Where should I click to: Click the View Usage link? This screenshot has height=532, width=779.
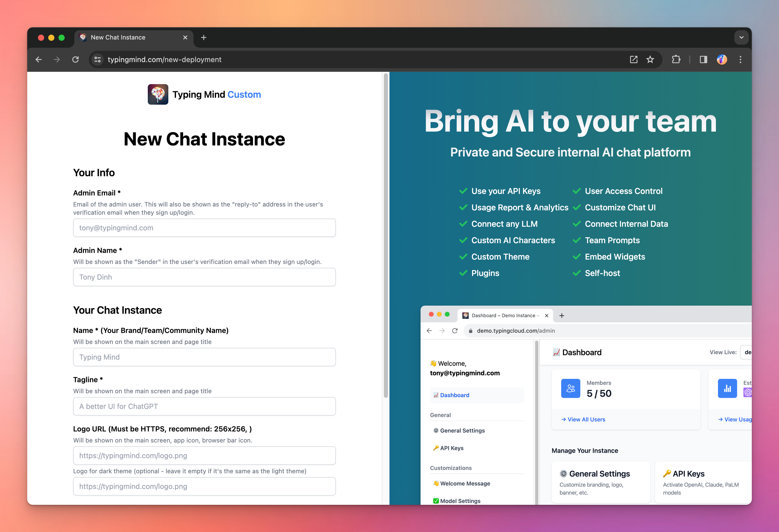tap(735, 419)
